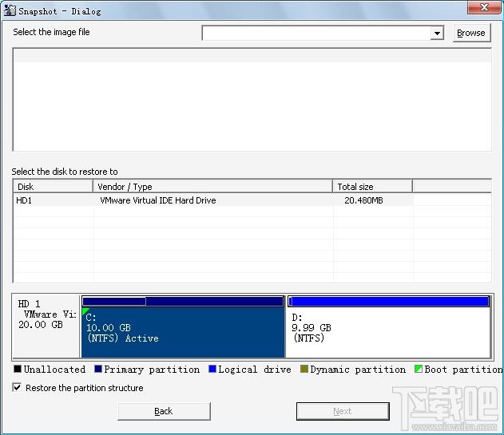
Task: Click the Primary partition legend swatch
Action: pos(98,369)
